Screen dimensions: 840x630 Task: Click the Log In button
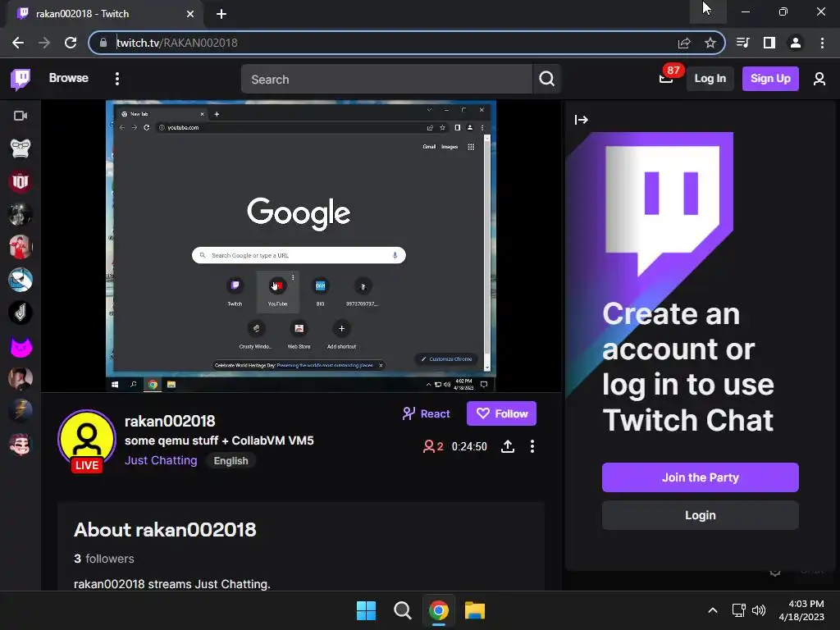[x=710, y=79]
